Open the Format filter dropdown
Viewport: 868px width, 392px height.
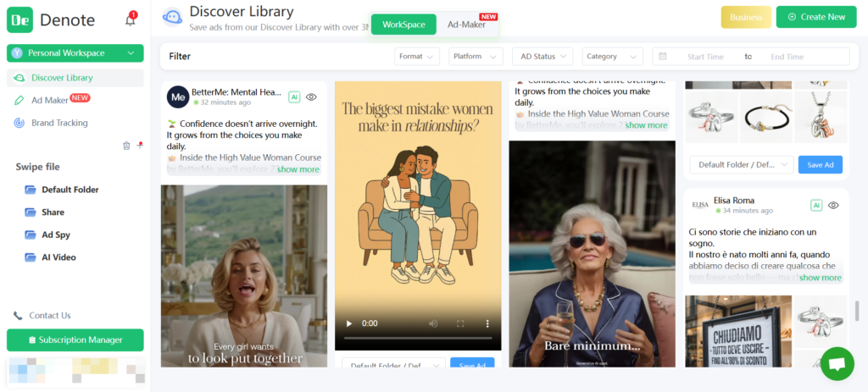point(417,57)
